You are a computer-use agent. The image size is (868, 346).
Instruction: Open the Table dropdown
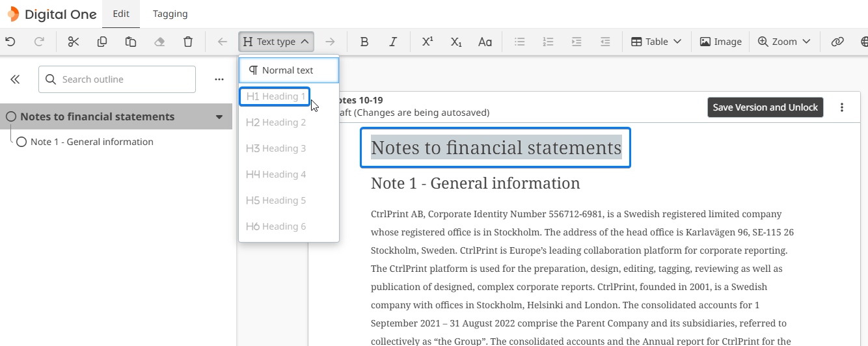click(656, 42)
